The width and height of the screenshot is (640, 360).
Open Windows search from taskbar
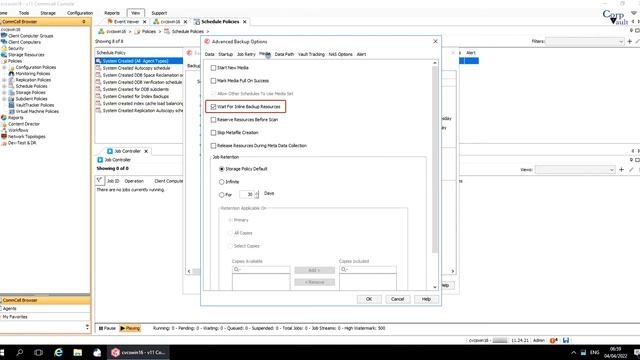pyautogui.click(x=20, y=352)
